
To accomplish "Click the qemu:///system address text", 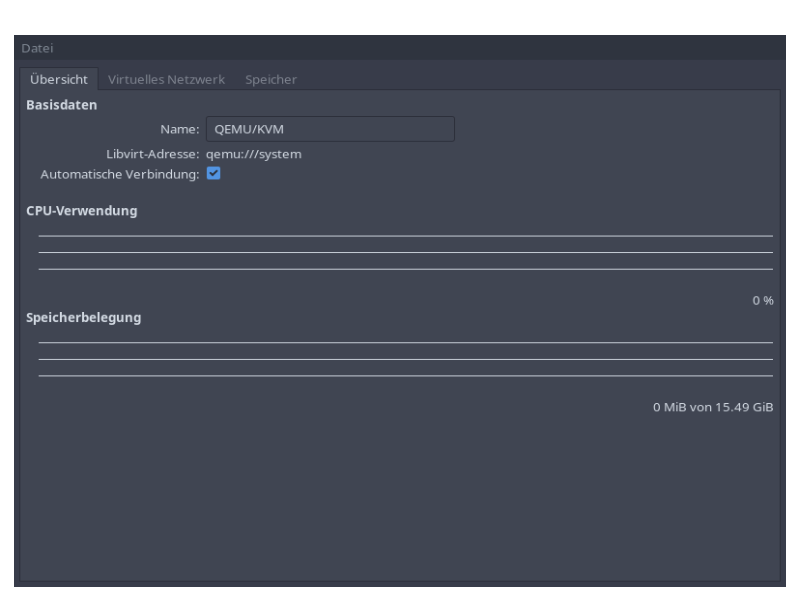I will 253,154.
